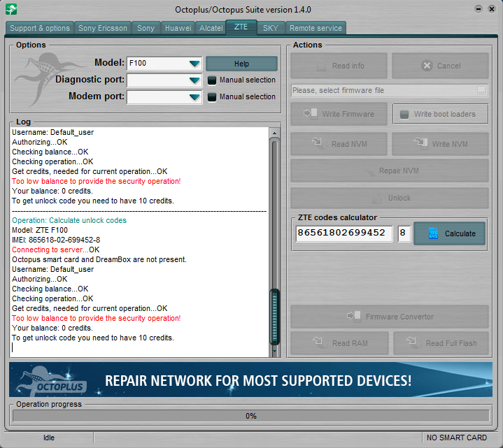Click the 'Model: ZTE F100' log line
The height and width of the screenshot is (448, 503).
point(40,230)
